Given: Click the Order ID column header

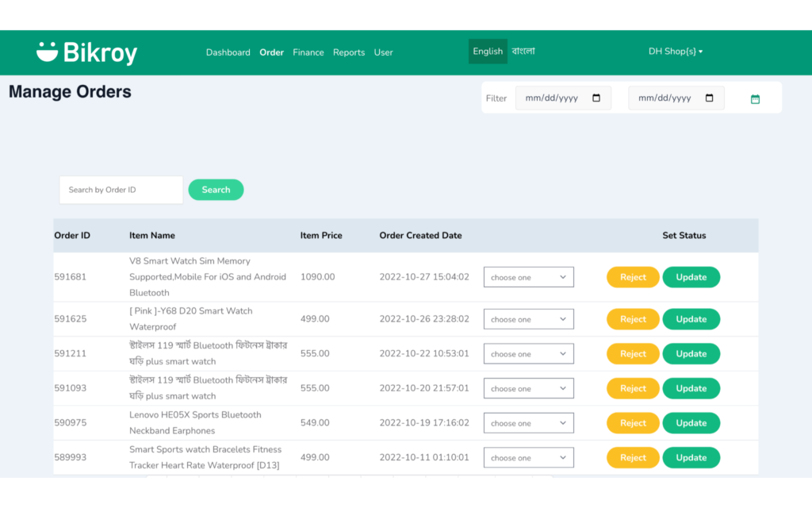Looking at the screenshot, I should tap(72, 236).
